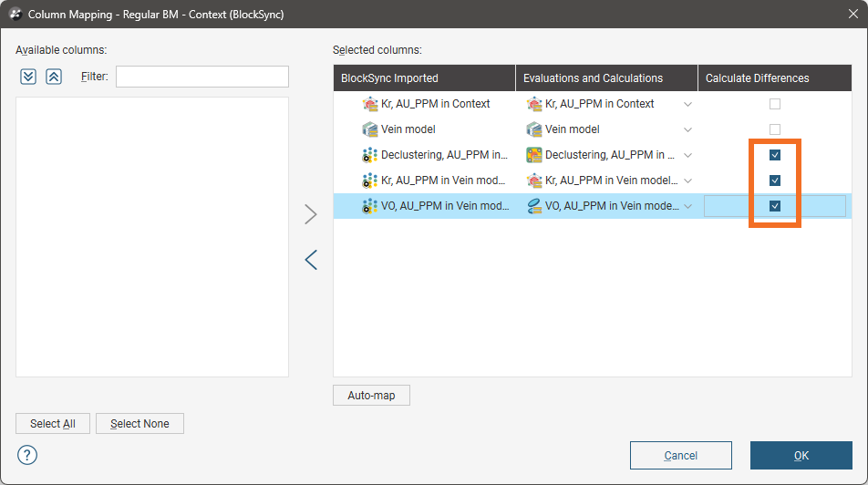Click the left arrow to remove columns
Screen dimensions: 868x485
(x=311, y=260)
